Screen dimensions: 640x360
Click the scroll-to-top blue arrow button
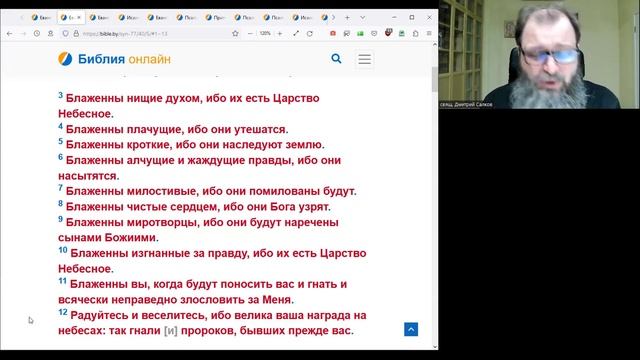coord(411,329)
